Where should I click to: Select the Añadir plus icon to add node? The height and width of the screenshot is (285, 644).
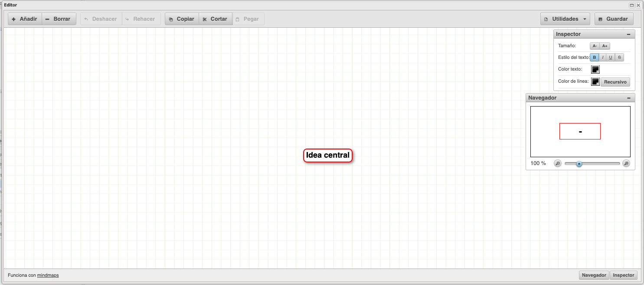click(13, 19)
